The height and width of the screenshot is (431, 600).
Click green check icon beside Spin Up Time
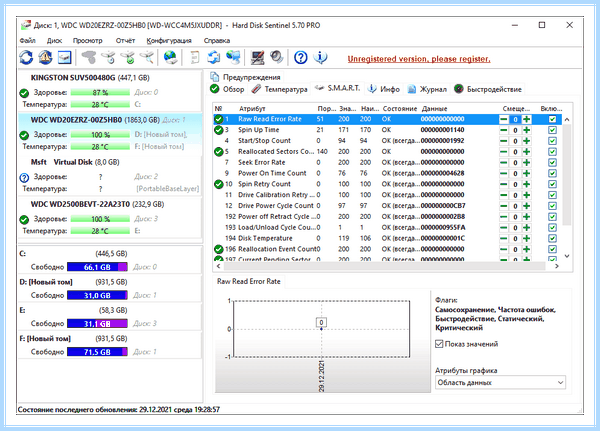pos(218,130)
